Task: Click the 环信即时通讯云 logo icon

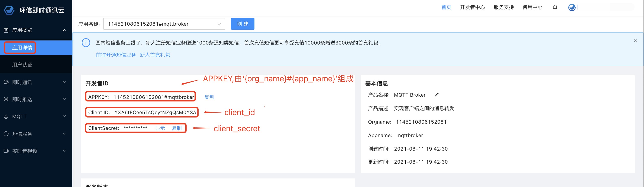Action: [x=9, y=10]
